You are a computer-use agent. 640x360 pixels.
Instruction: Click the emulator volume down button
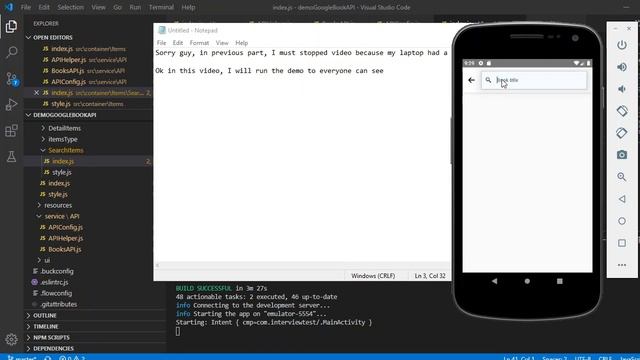(622, 89)
